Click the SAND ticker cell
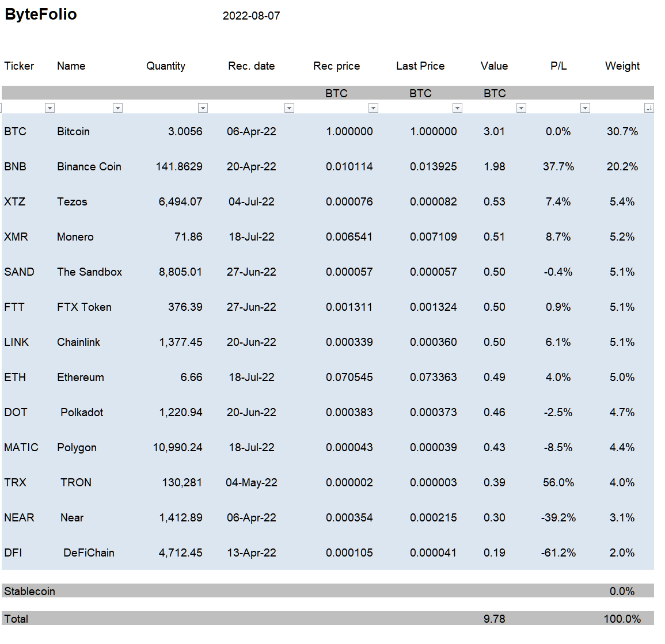This screenshot has height=644, width=665. click(x=19, y=272)
